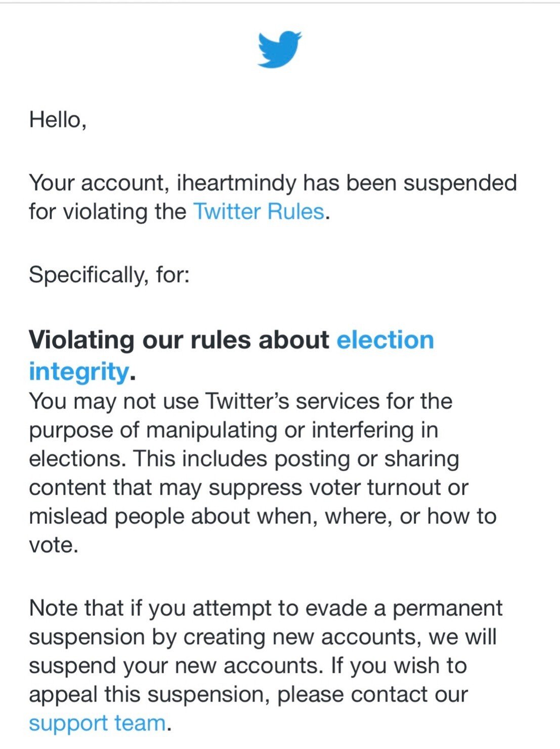Click the 'Specifically, for:' line
The width and height of the screenshot is (560, 749).
pyautogui.click(x=109, y=275)
